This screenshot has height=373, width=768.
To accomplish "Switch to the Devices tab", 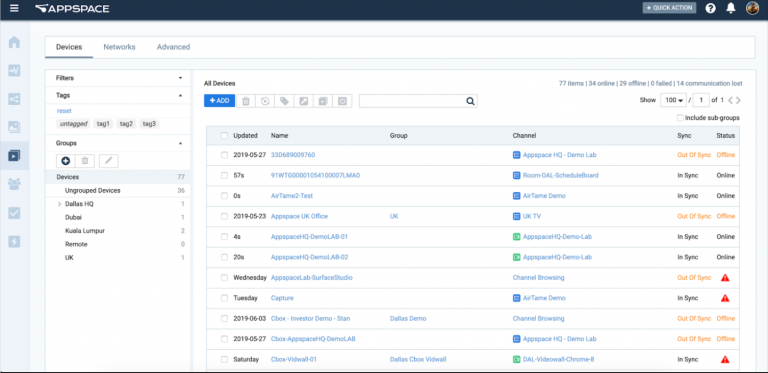I will click(69, 47).
